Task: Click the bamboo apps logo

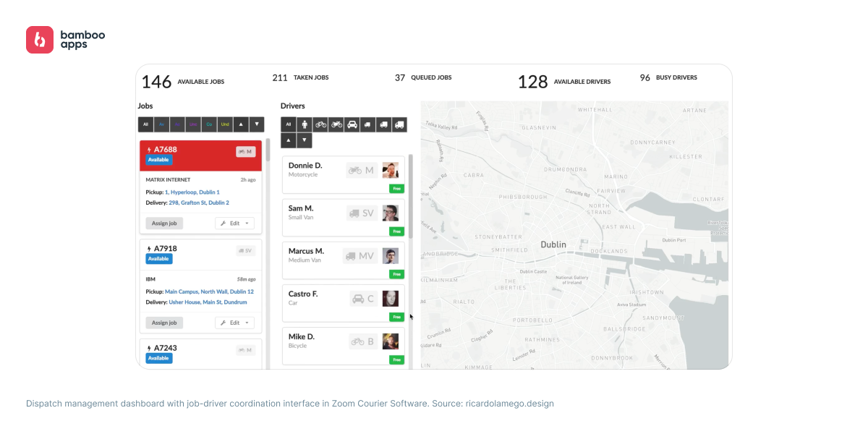Action: pyautogui.click(x=65, y=40)
